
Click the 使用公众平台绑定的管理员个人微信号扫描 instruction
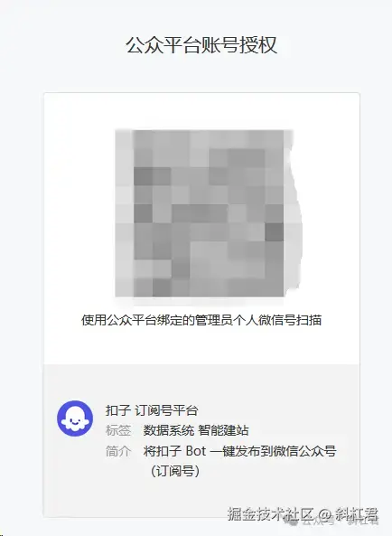pyautogui.click(x=201, y=320)
